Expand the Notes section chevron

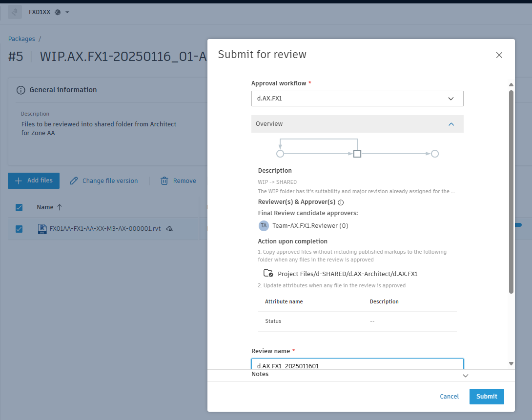click(466, 376)
